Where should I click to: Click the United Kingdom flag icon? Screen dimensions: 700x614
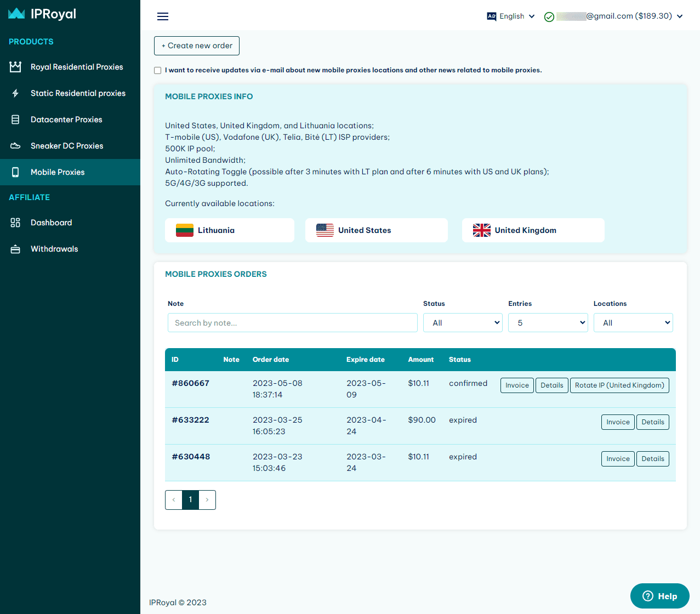(x=482, y=230)
